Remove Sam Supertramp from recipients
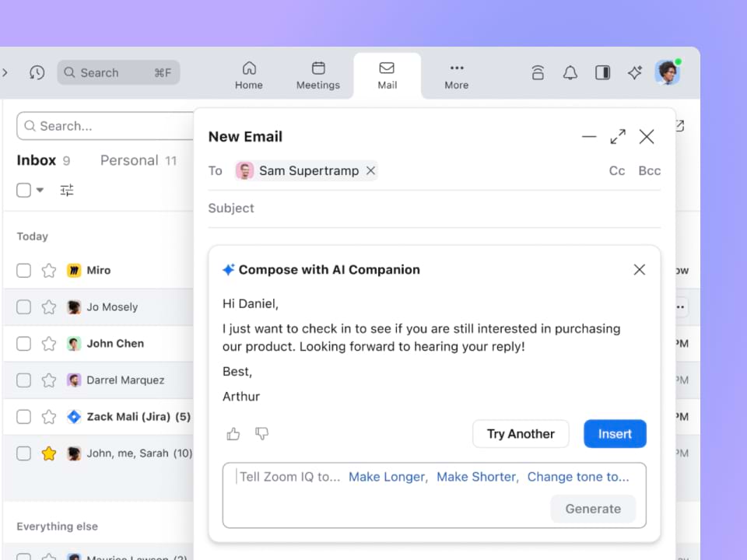This screenshot has width=747, height=560. 371,171
